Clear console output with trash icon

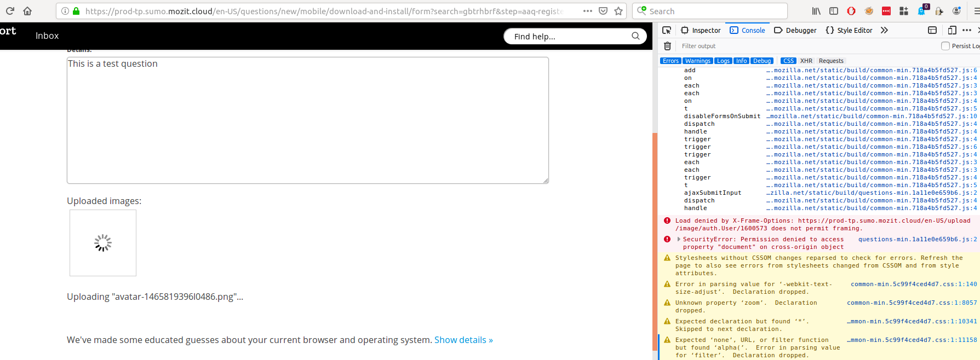click(667, 46)
